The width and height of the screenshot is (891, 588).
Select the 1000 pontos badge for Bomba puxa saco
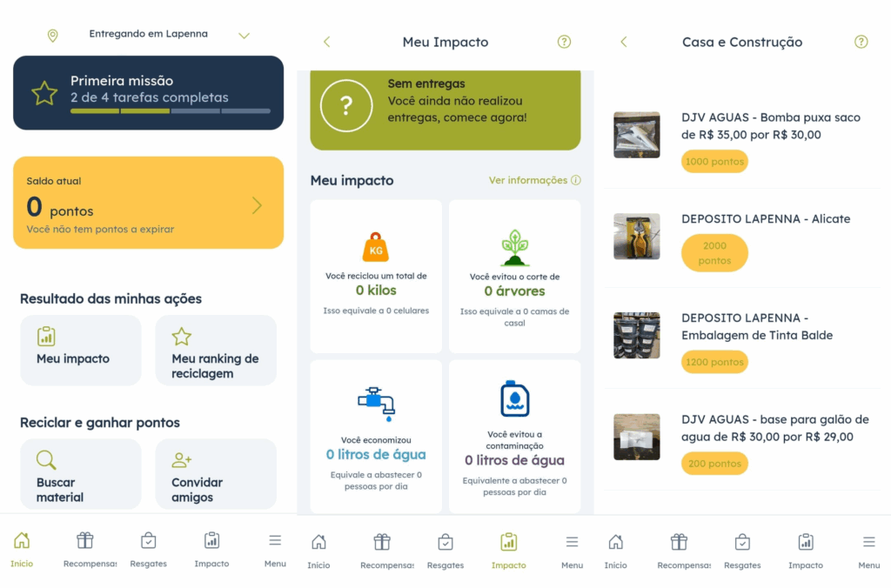[x=714, y=162]
